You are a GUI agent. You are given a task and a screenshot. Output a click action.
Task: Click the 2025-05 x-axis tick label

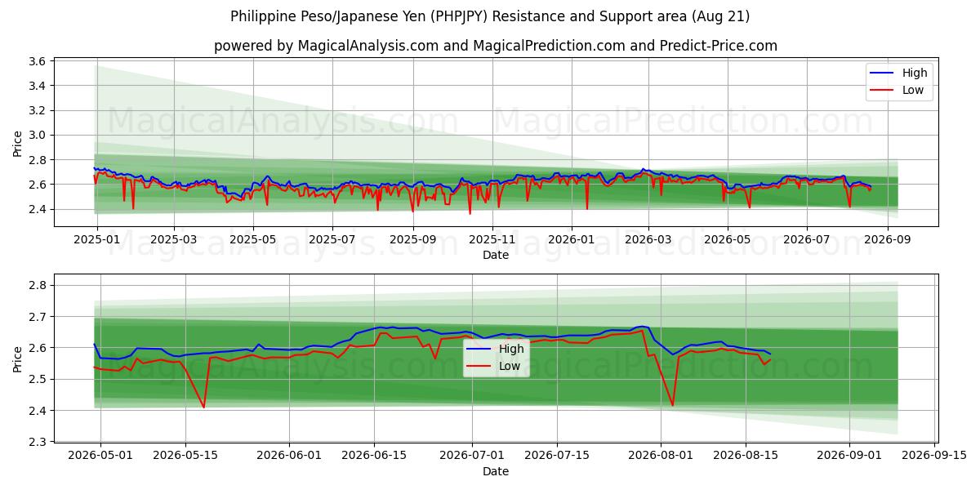tap(252, 239)
